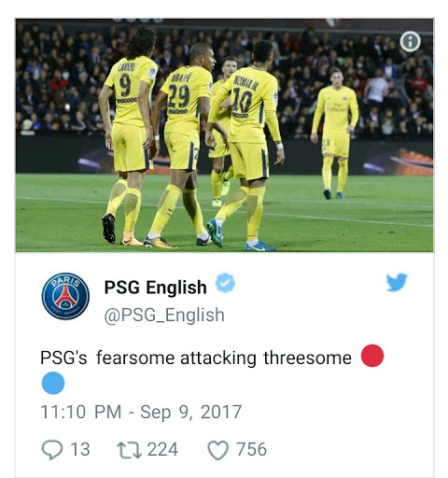Click the reply speech bubble icon
This screenshot has height=478, width=448.
click(x=52, y=450)
